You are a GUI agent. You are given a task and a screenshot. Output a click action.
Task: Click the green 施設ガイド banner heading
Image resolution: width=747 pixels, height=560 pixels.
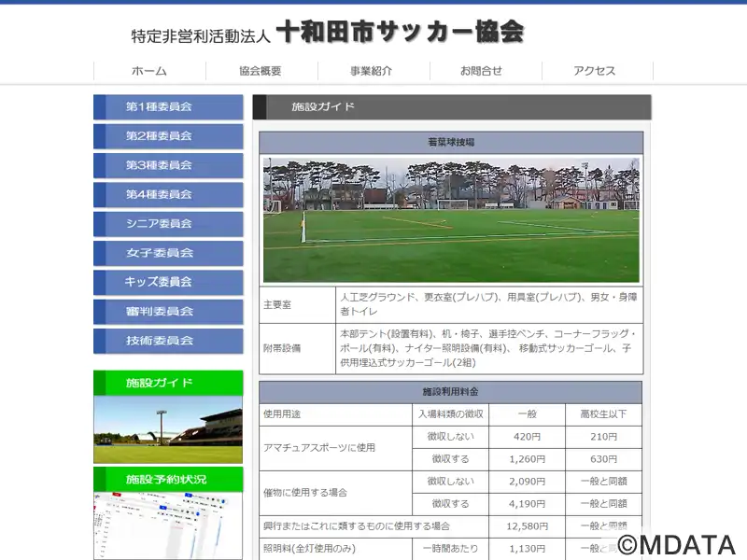coord(168,383)
